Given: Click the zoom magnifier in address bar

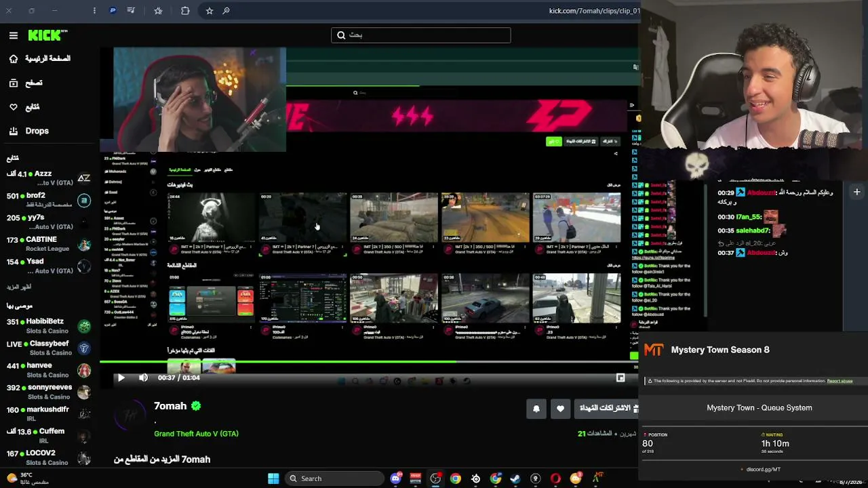Looking at the screenshot, I should [x=226, y=11].
